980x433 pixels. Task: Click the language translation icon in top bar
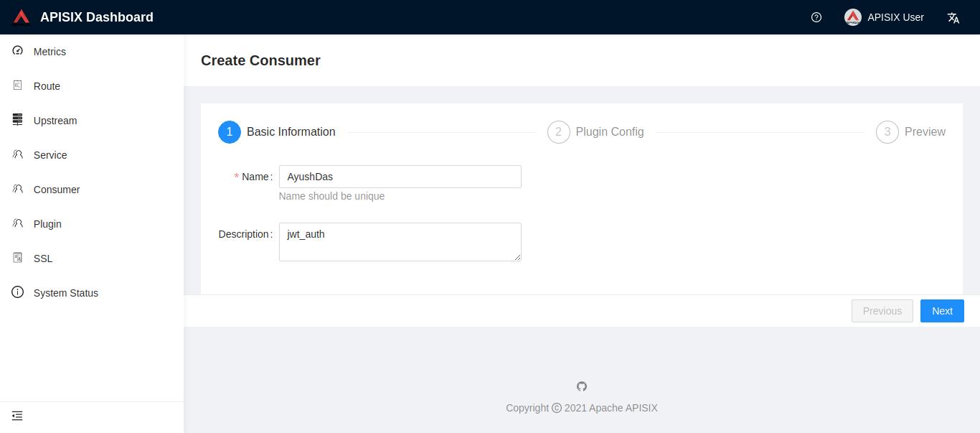pos(953,17)
